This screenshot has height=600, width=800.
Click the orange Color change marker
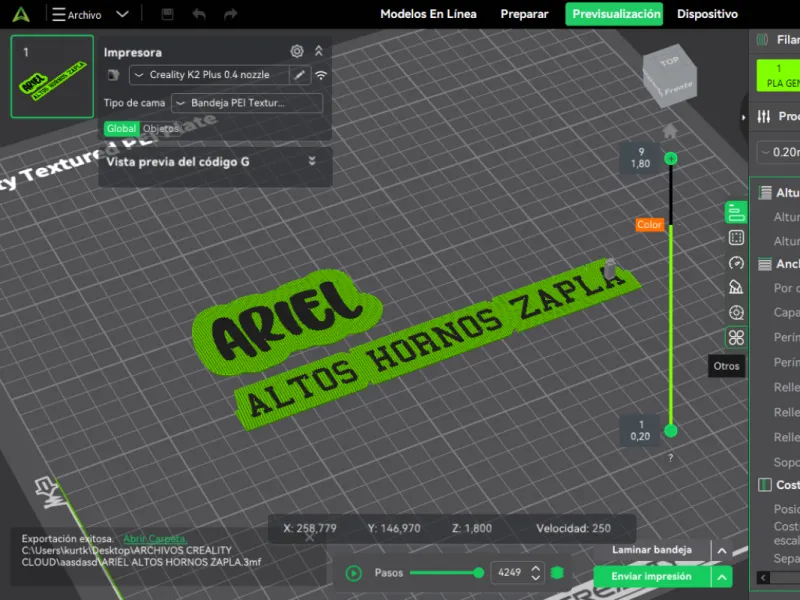point(649,224)
